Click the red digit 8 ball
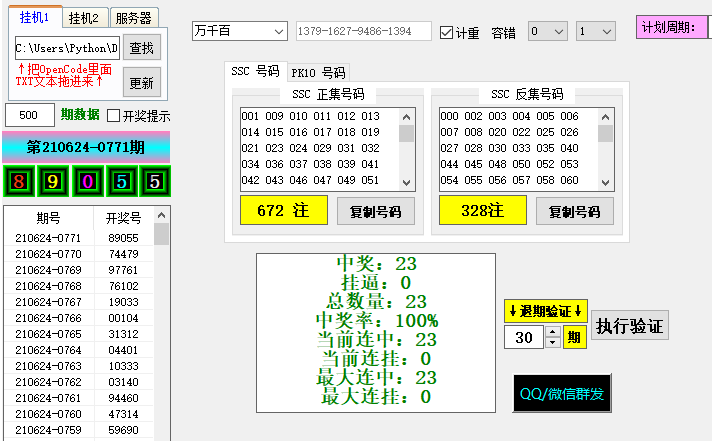712x441 pixels. (x=19, y=181)
